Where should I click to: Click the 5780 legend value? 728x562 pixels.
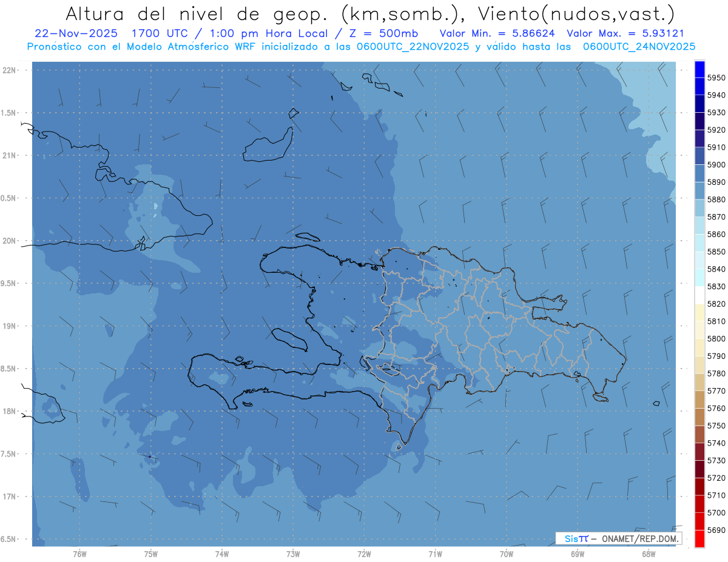pos(716,373)
